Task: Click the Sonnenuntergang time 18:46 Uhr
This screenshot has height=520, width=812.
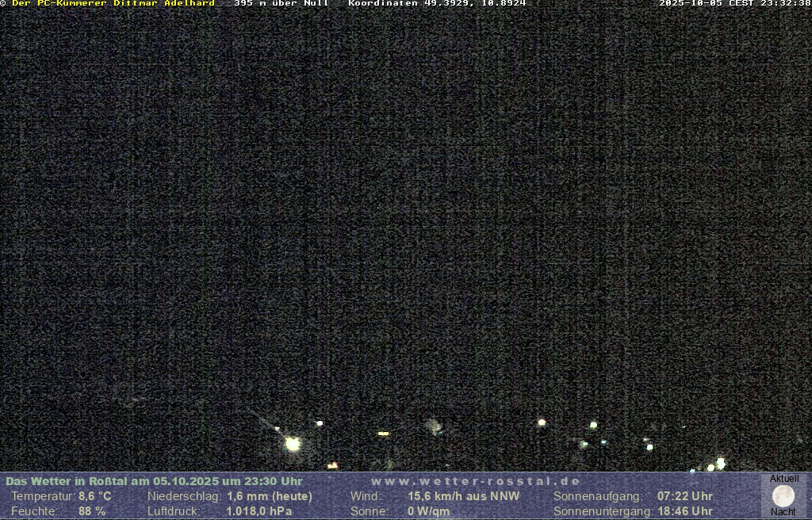Action: tap(685, 511)
